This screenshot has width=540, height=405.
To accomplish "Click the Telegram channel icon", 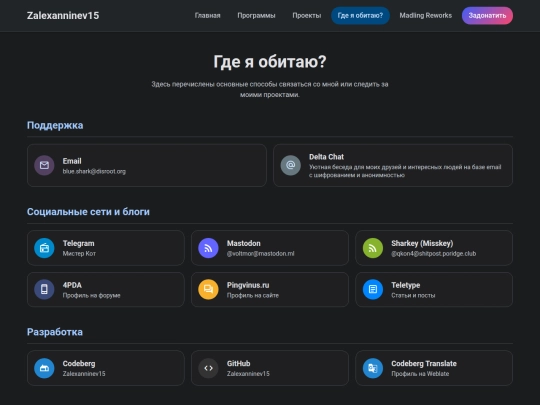I will 44,248.
